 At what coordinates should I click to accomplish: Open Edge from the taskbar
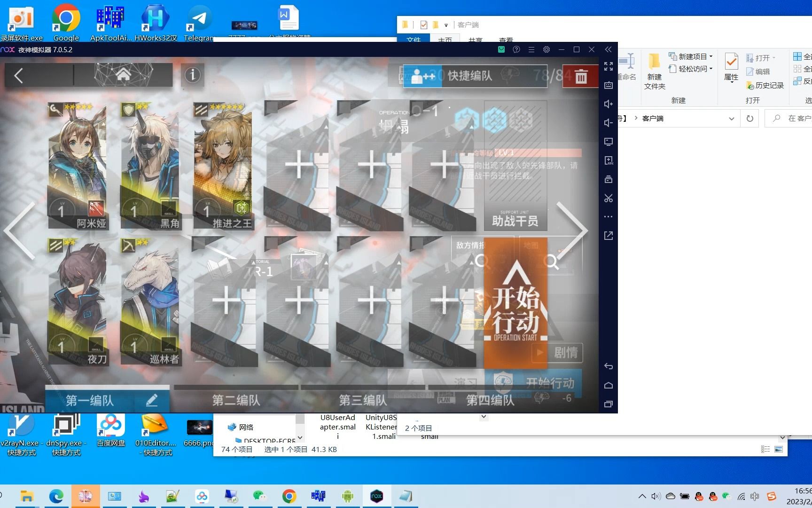[56, 496]
